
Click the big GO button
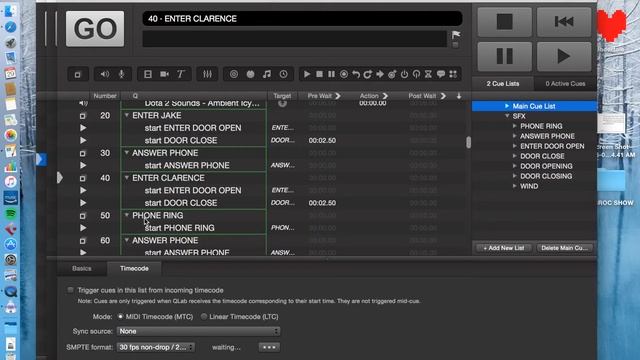pos(95,29)
